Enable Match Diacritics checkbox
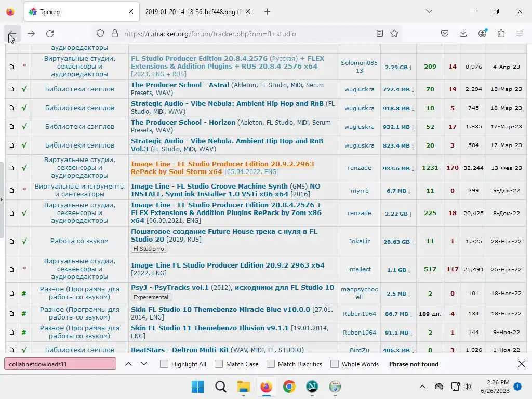 [271, 364]
